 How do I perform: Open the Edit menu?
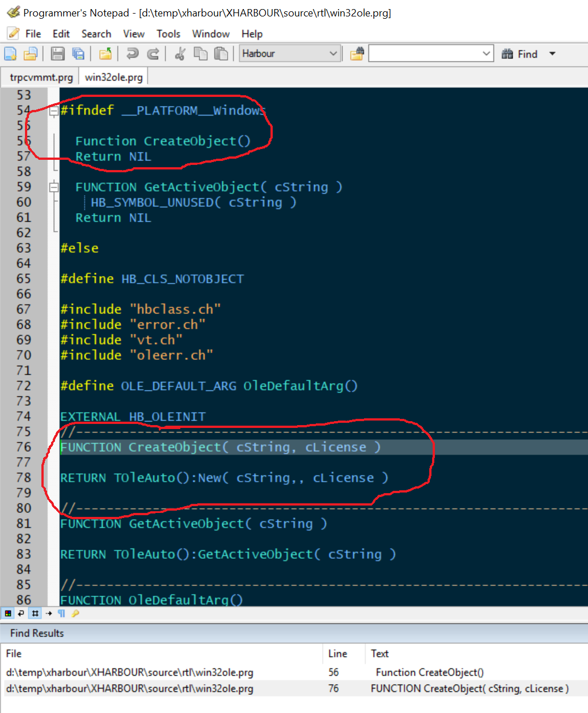point(61,33)
